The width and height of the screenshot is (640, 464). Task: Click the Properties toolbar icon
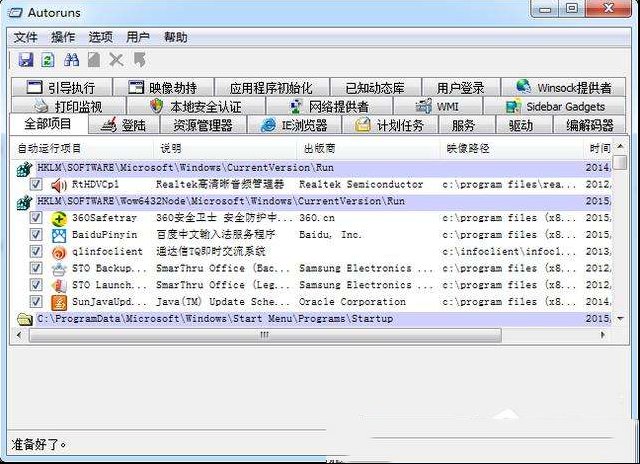[x=94, y=60]
